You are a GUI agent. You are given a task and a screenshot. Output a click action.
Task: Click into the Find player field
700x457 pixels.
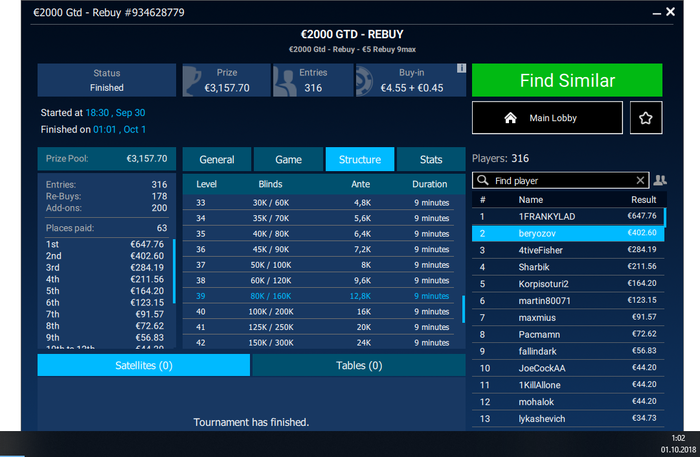[562, 180]
